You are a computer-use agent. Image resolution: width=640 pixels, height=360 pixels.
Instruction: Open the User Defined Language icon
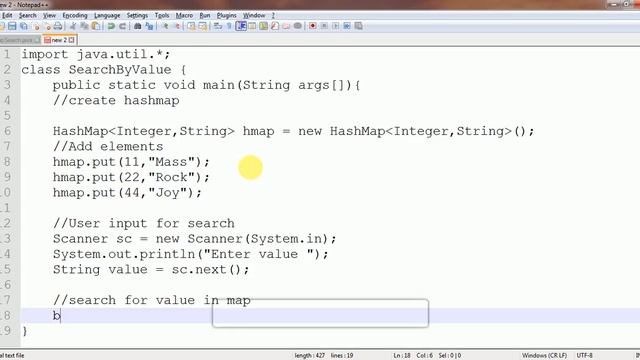[x=252, y=26]
